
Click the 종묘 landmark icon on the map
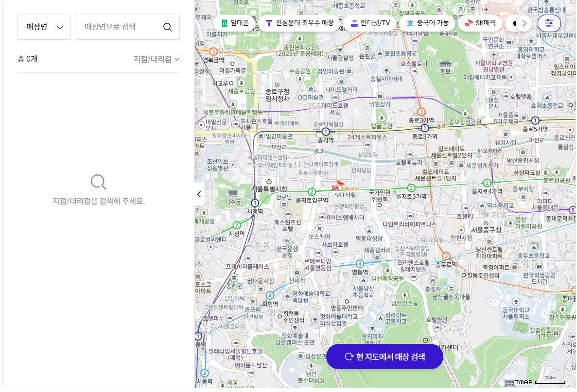tap(445, 65)
